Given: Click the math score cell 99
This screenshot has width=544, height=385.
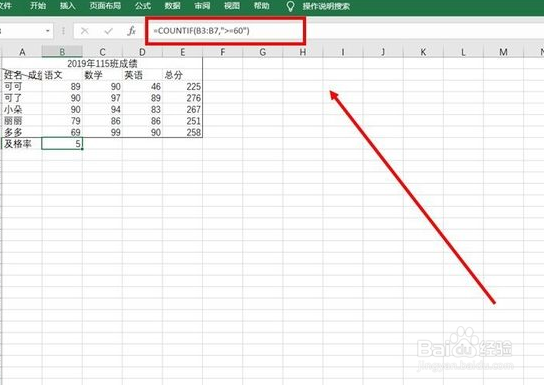Looking at the screenshot, I should pyautogui.click(x=102, y=132).
